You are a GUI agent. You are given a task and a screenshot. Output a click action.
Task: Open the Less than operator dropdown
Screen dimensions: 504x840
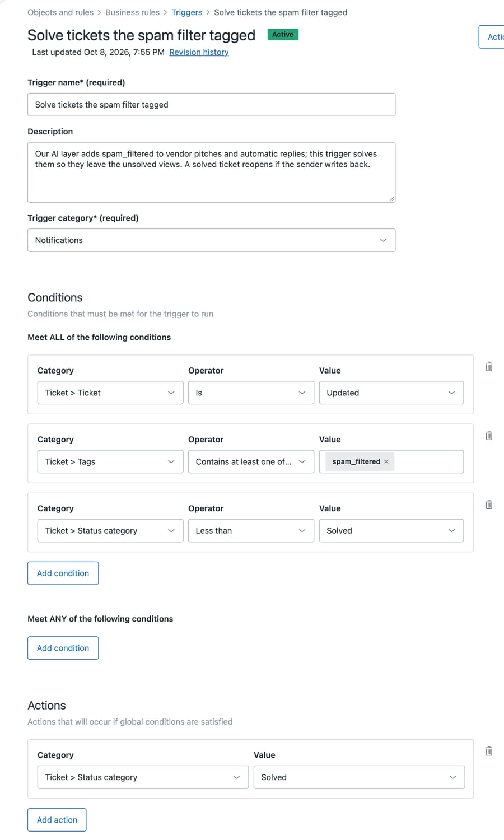point(251,530)
